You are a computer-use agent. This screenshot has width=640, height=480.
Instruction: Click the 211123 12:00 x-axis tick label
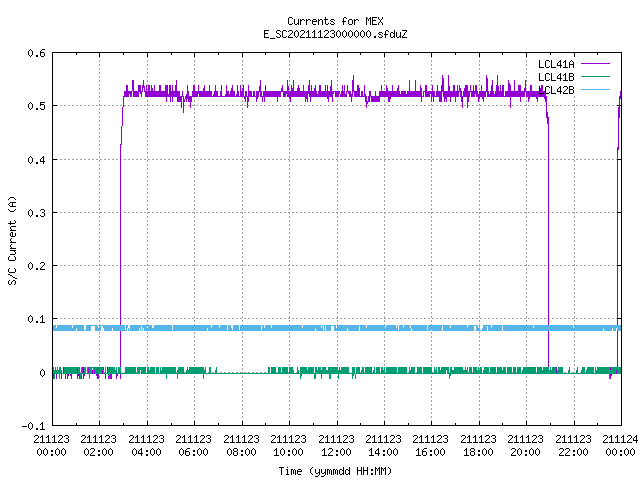click(336, 446)
